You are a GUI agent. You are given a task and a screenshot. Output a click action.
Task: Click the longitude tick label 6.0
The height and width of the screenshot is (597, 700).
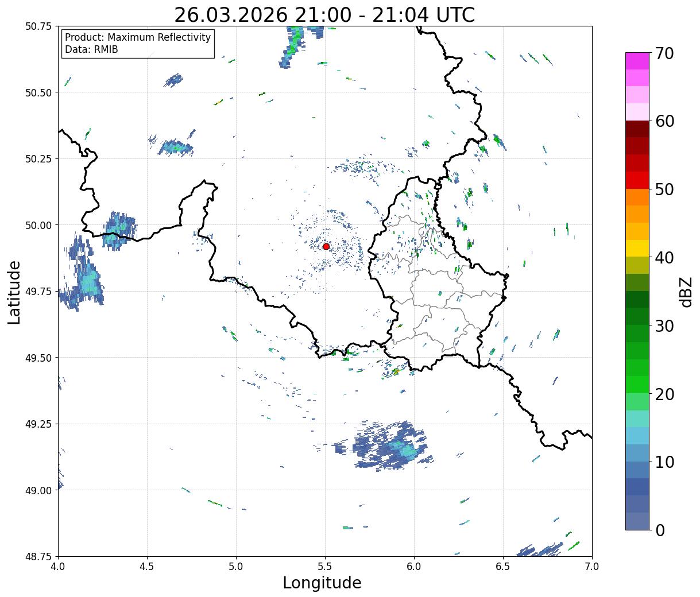click(x=414, y=567)
